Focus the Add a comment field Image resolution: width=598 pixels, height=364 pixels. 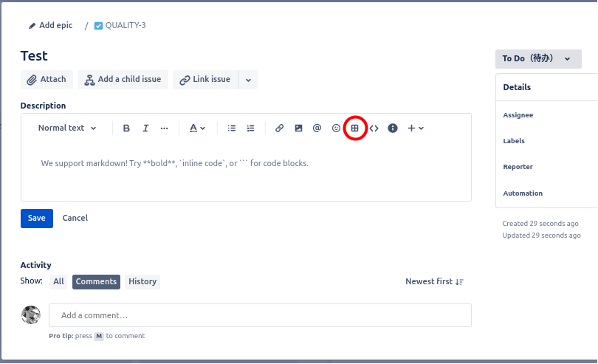(x=260, y=315)
